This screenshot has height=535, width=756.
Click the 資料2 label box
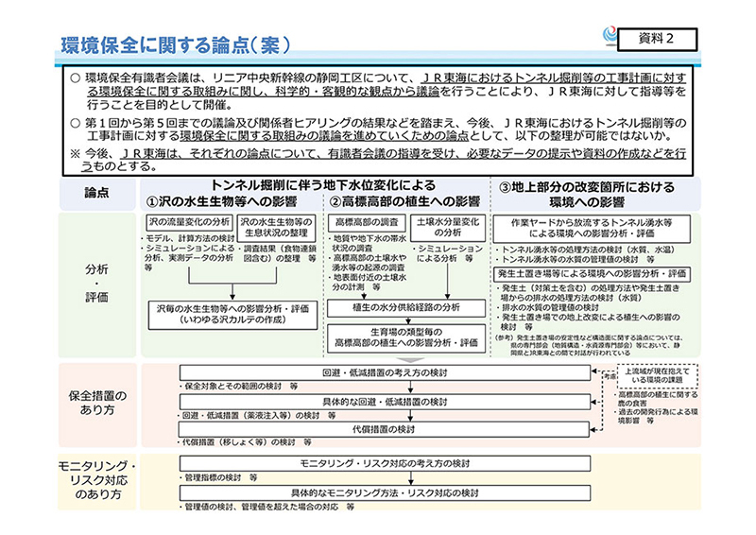657,39
